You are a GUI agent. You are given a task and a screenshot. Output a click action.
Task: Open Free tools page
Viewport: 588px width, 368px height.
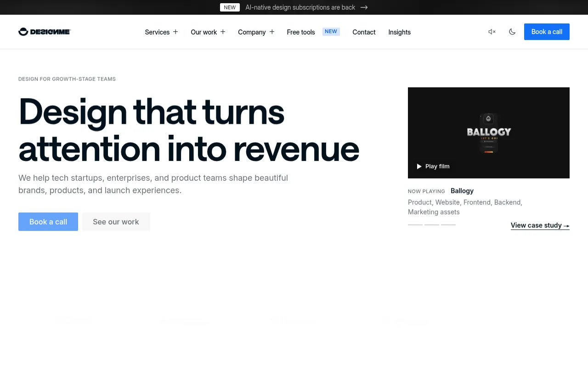click(x=301, y=32)
